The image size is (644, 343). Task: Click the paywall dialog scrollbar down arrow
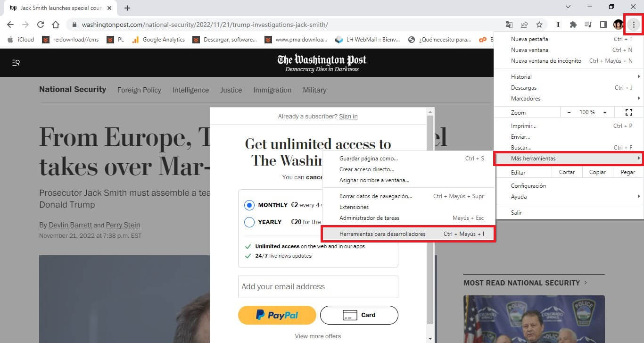click(429, 339)
